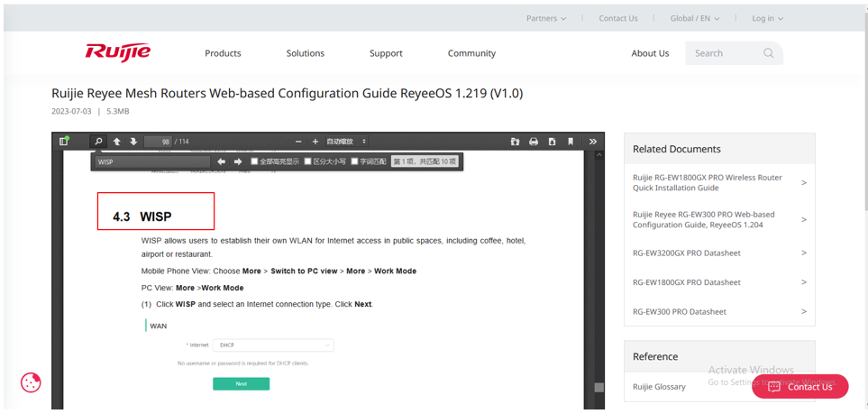Open RG-EW300 PRO Web-based Configuration Guide link
This screenshot has height=414, width=868.
tap(704, 219)
